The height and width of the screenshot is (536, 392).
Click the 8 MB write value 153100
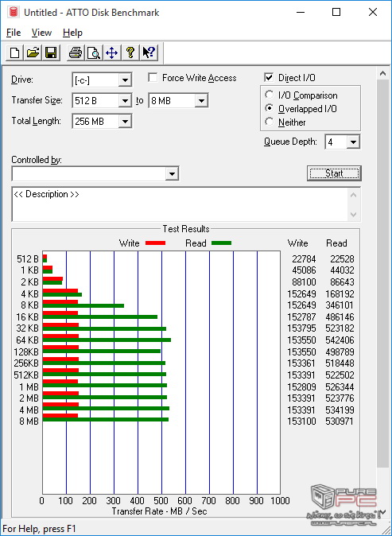(x=301, y=421)
